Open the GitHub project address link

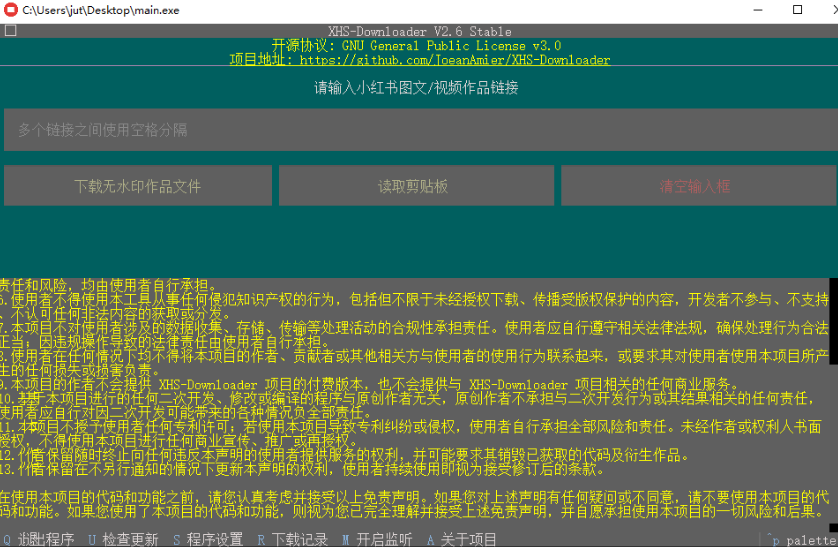click(420, 60)
